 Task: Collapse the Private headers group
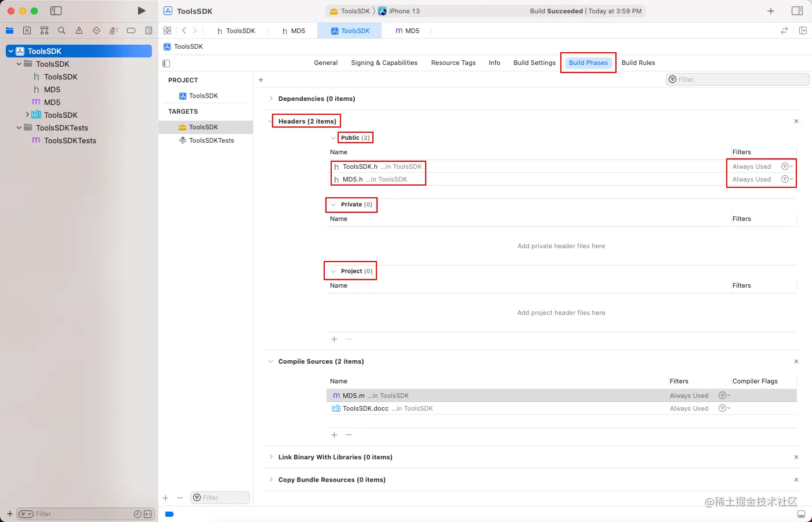333,205
